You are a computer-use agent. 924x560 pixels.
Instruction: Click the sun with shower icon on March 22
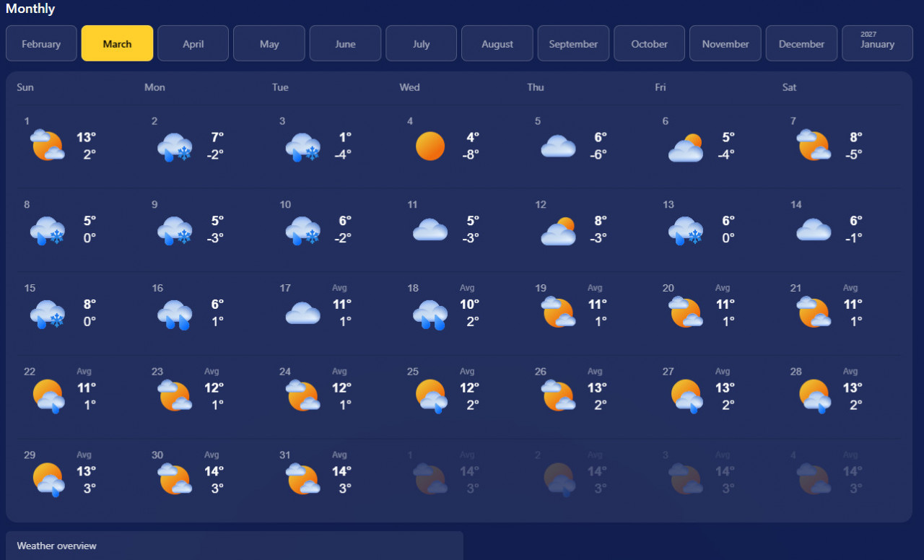click(48, 396)
